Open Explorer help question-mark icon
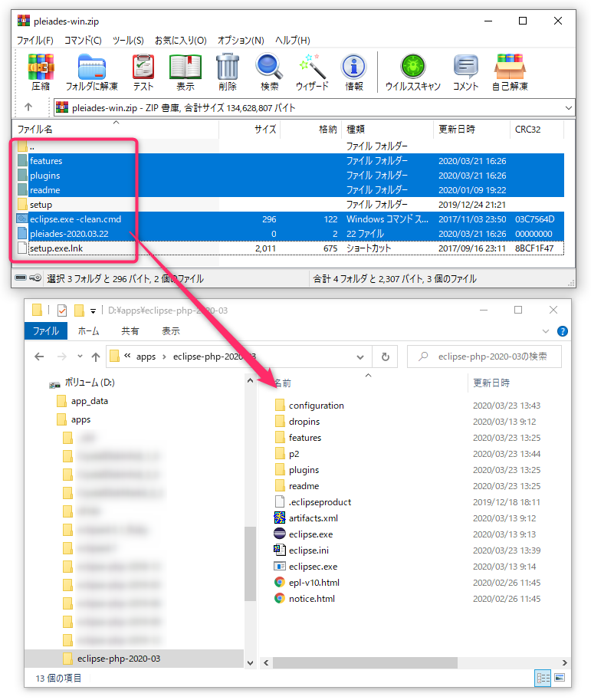The width and height of the screenshot is (591, 700). point(563,331)
